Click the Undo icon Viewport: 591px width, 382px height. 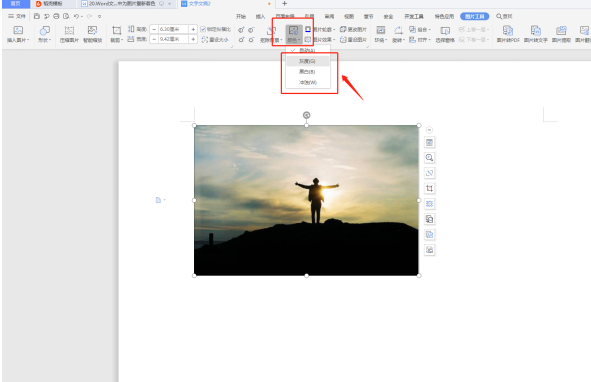(x=77, y=16)
